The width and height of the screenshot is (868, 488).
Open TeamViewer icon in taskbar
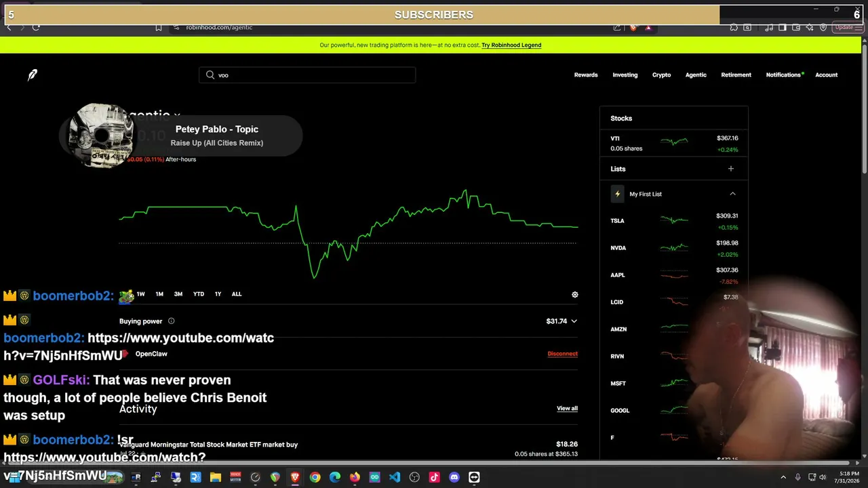474,477
